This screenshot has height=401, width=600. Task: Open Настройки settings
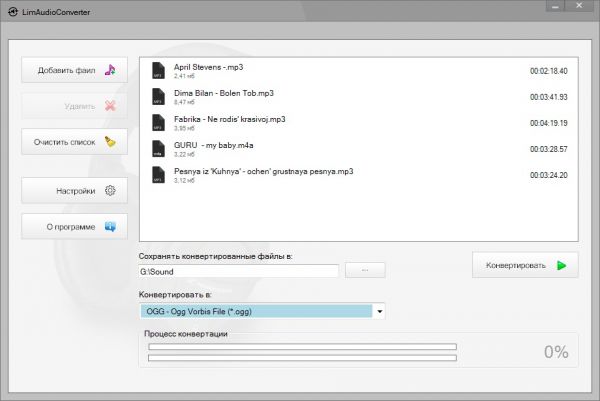[75, 191]
